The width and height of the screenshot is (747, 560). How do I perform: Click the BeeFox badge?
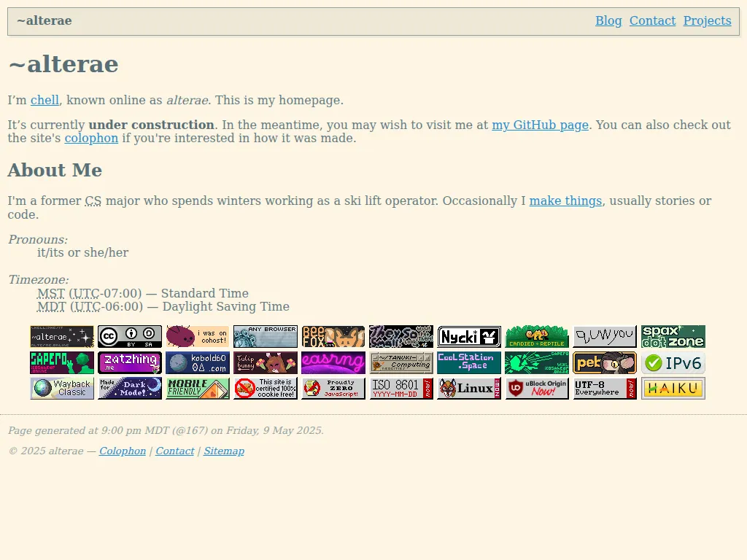333,336
